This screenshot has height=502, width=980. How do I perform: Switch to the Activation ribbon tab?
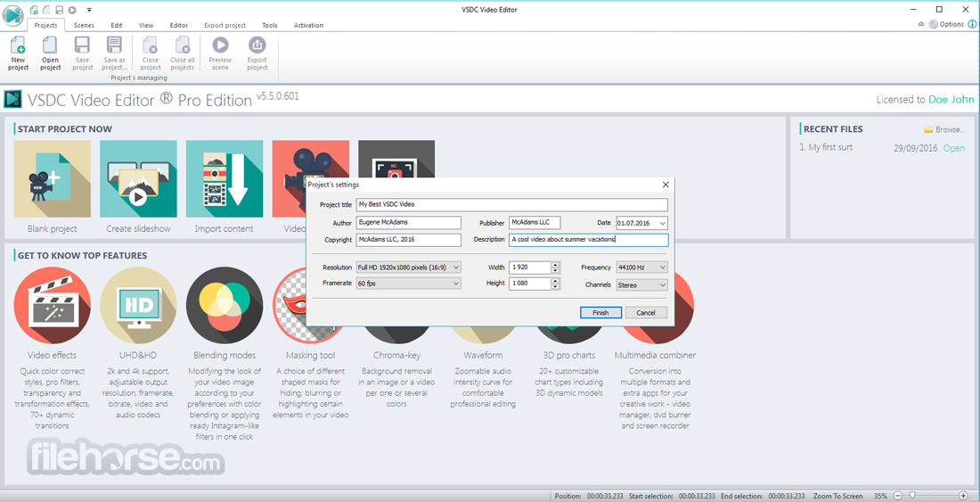click(x=308, y=26)
